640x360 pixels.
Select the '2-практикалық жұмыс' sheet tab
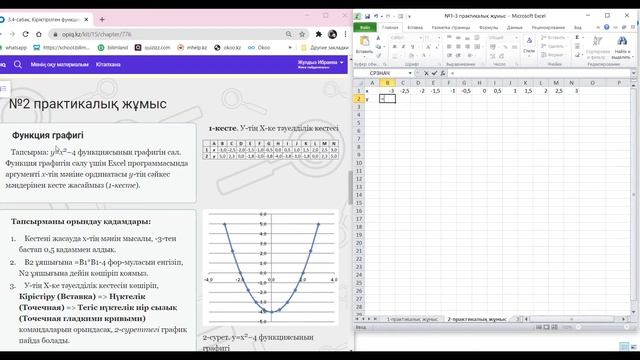coord(476,319)
